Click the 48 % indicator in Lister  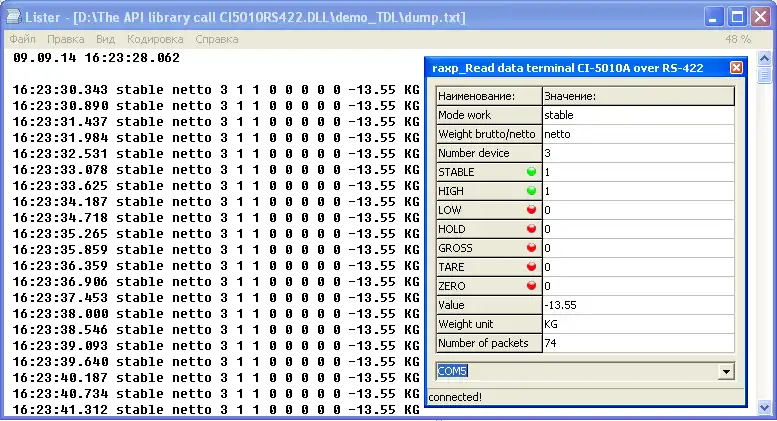click(738, 39)
